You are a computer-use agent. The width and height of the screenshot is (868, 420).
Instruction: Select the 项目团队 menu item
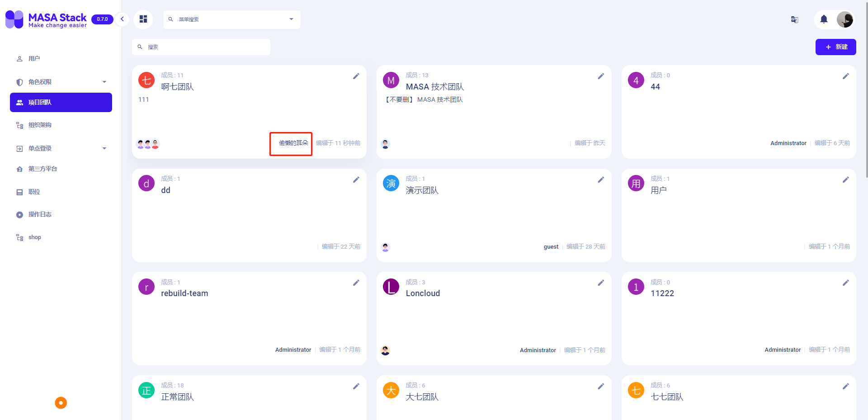[x=61, y=102]
